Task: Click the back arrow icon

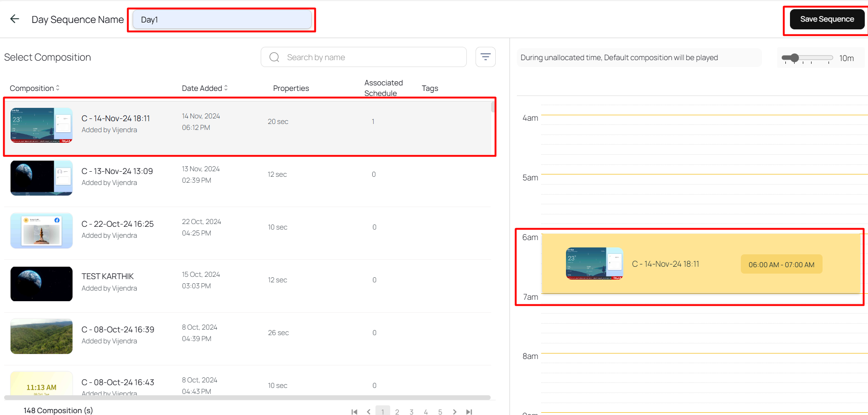Action: 15,19
